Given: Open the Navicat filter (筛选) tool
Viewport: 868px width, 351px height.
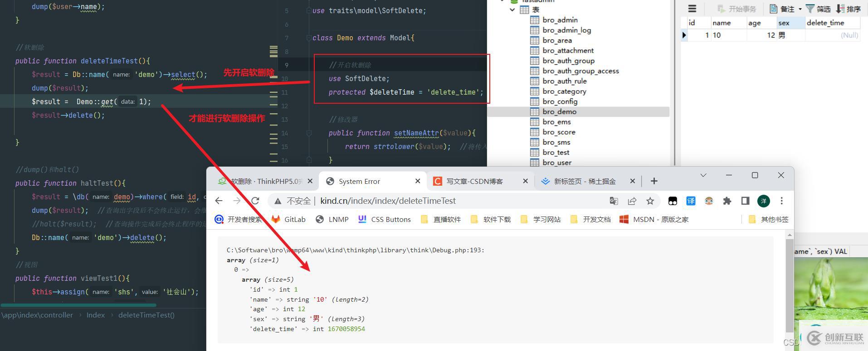Looking at the screenshot, I should 818,9.
